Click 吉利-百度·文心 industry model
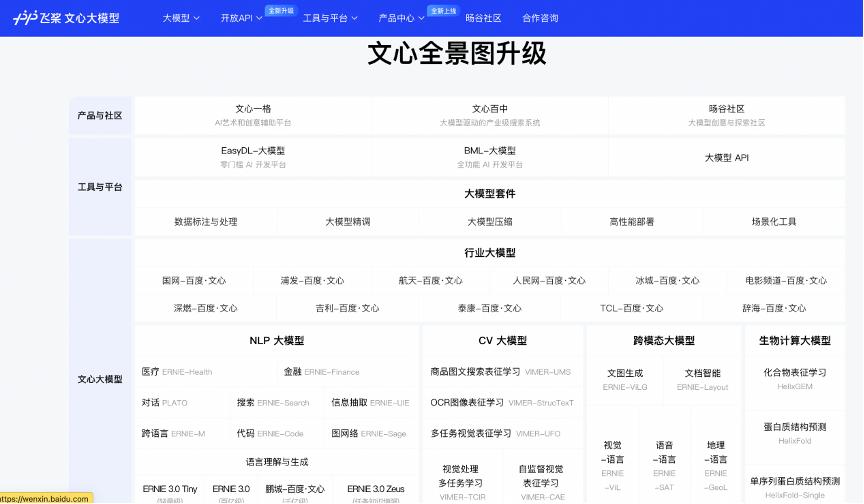The width and height of the screenshot is (864, 504). [x=348, y=308]
